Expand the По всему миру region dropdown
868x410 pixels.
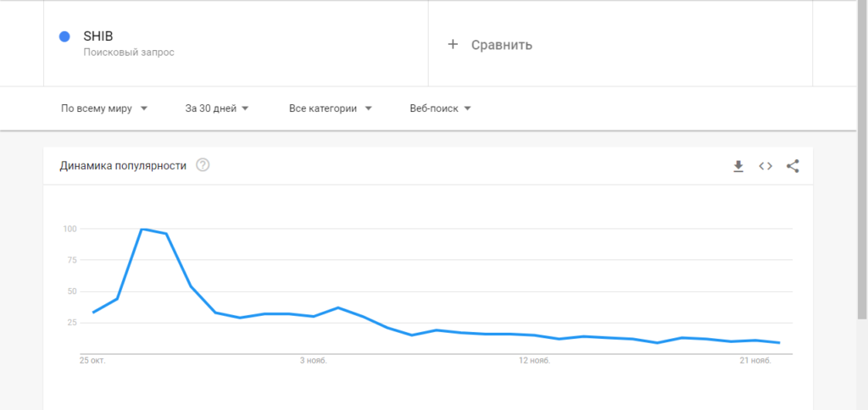click(x=104, y=108)
